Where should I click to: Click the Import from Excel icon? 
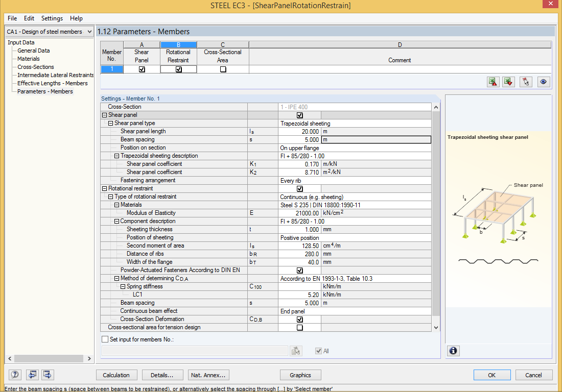509,82
